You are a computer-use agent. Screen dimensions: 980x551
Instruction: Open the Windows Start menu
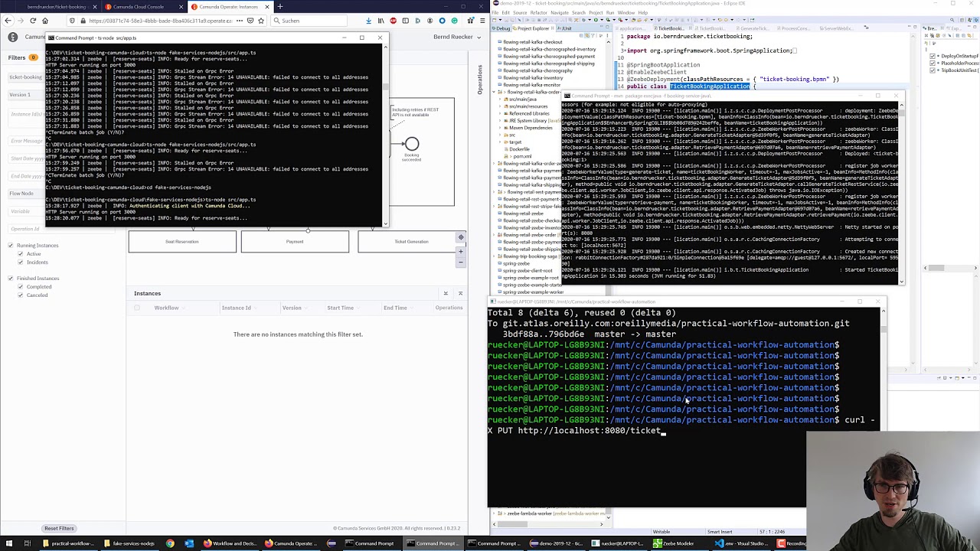(x=9, y=543)
